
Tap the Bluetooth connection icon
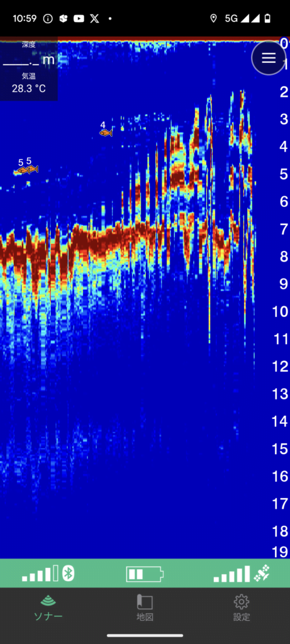click(x=68, y=574)
